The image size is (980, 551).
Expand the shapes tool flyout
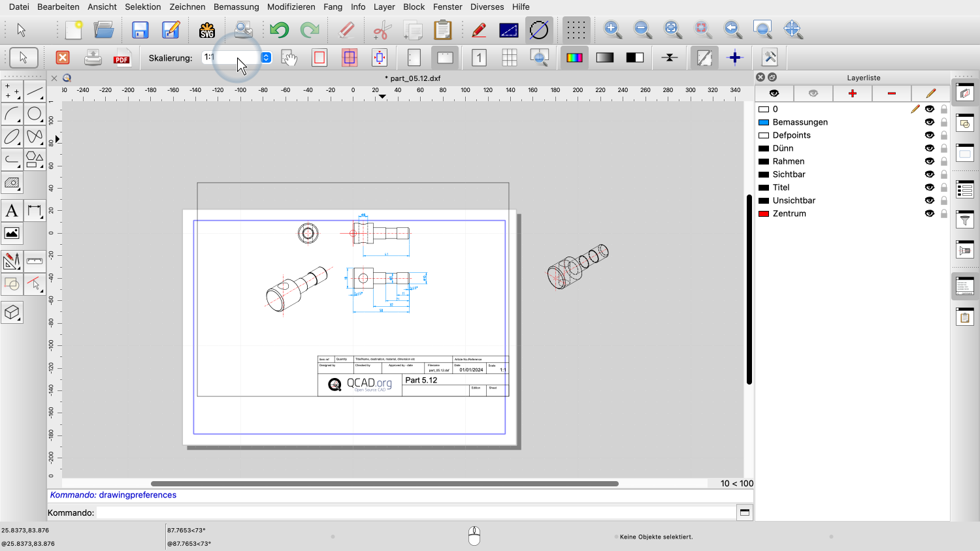[x=35, y=159]
